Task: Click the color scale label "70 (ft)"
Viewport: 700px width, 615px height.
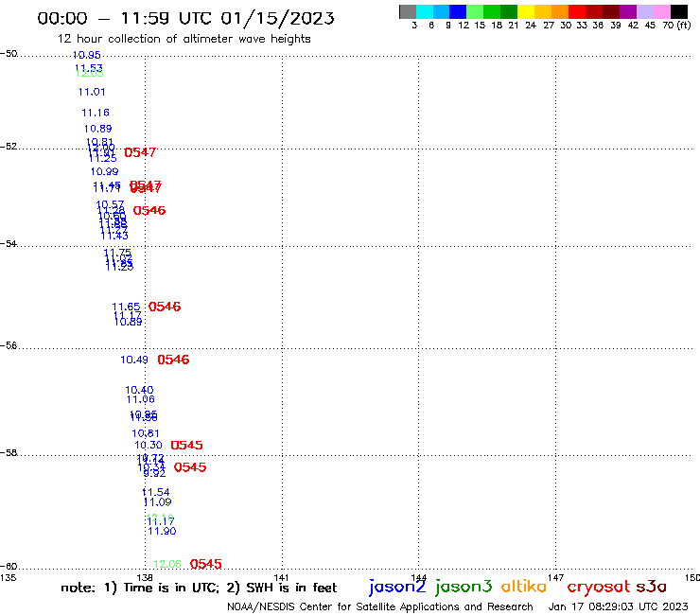Action: click(x=676, y=26)
